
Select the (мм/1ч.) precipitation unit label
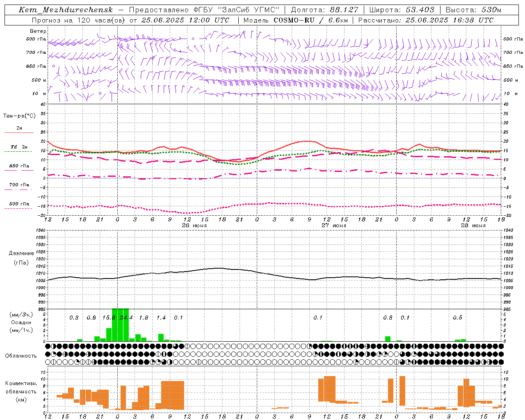pos(21,330)
